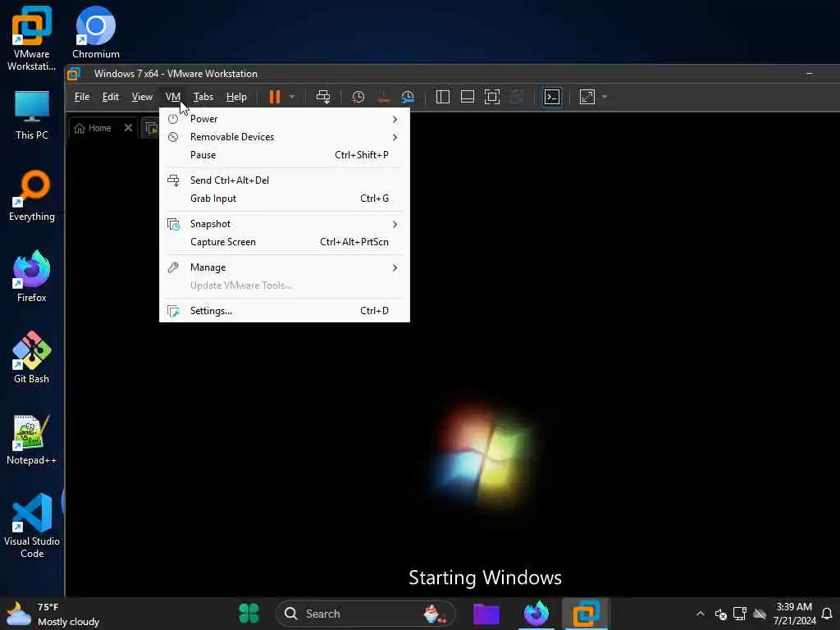Open the dropdown arrow next to Pause icon
The height and width of the screenshot is (630, 840).
pos(292,97)
